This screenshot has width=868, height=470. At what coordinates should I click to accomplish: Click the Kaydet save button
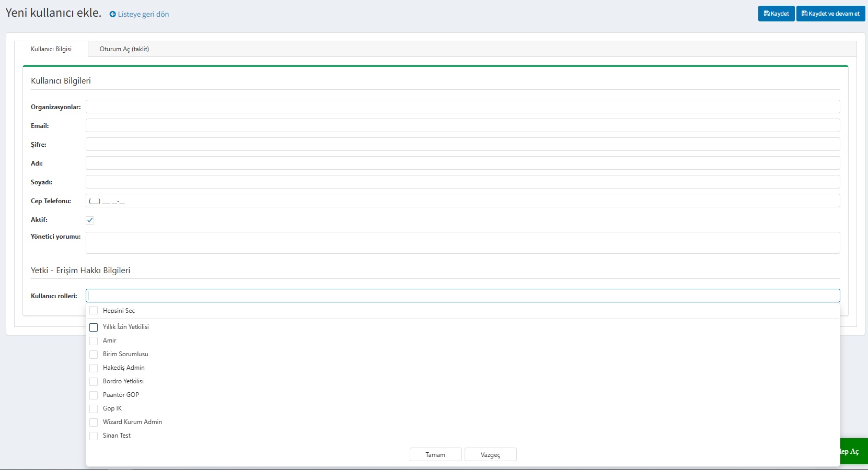pyautogui.click(x=776, y=14)
